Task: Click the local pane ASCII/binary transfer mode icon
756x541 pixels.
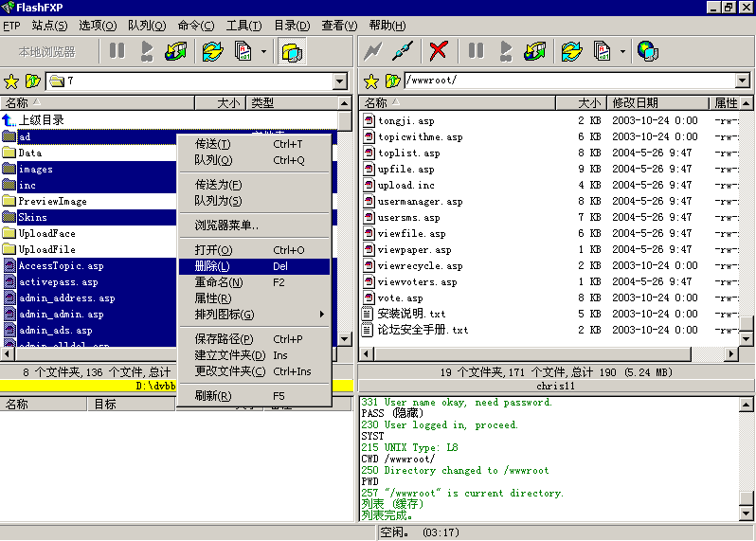Action: pyautogui.click(x=243, y=51)
